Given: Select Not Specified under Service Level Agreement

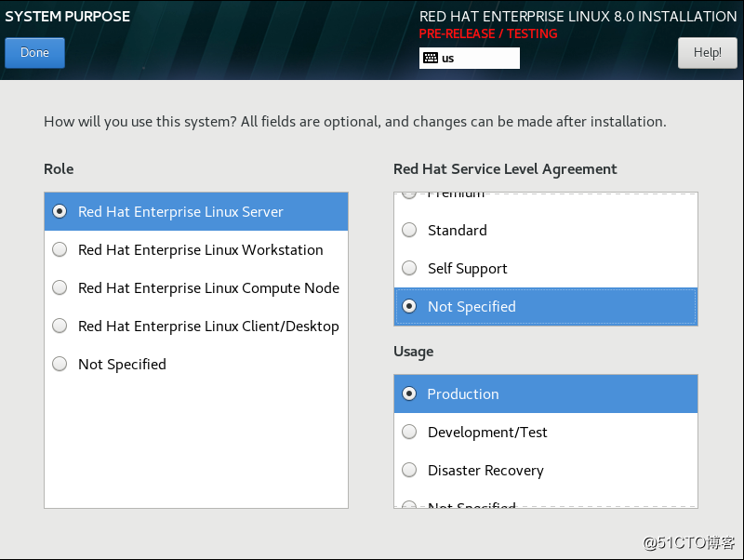Looking at the screenshot, I should (546, 307).
